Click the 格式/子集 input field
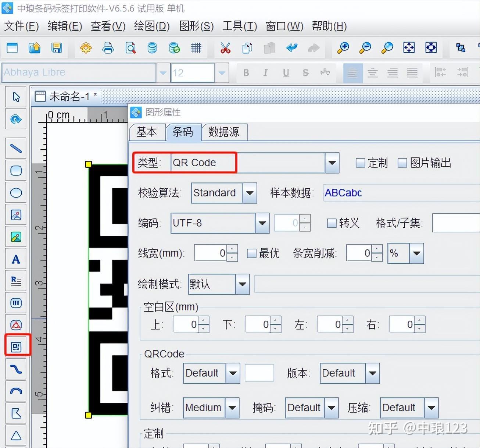480x448 pixels. point(456,223)
